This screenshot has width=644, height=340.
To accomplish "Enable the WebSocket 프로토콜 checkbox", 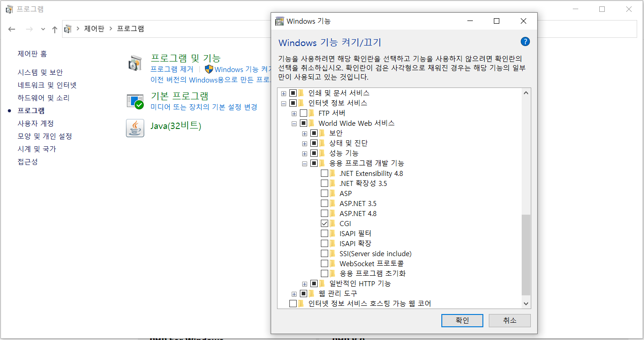I will pos(325,263).
